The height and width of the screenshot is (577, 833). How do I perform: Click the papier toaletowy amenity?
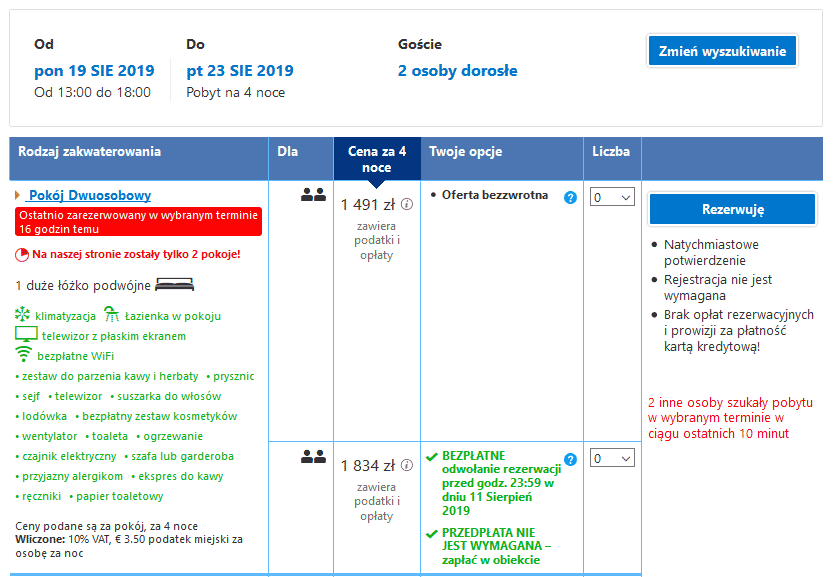120,496
